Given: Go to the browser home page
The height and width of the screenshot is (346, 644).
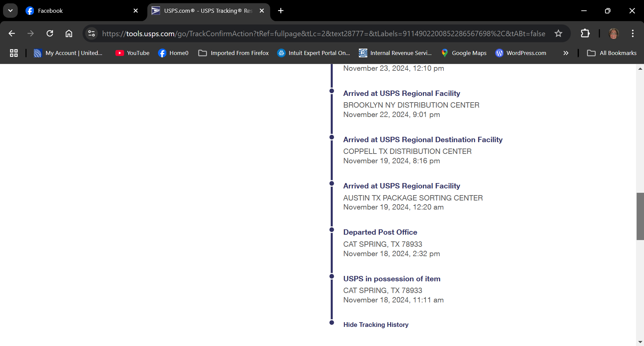Looking at the screenshot, I should tap(69, 34).
